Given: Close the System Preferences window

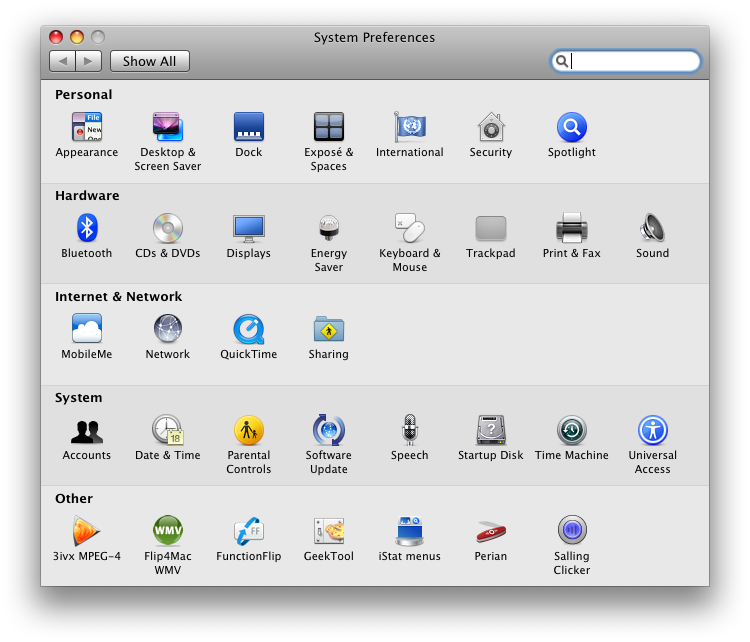Looking at the screenshot, I should pos(56,37).
